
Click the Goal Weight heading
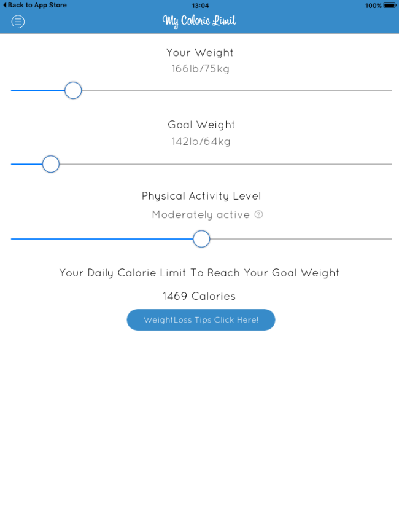pos(201,125)
